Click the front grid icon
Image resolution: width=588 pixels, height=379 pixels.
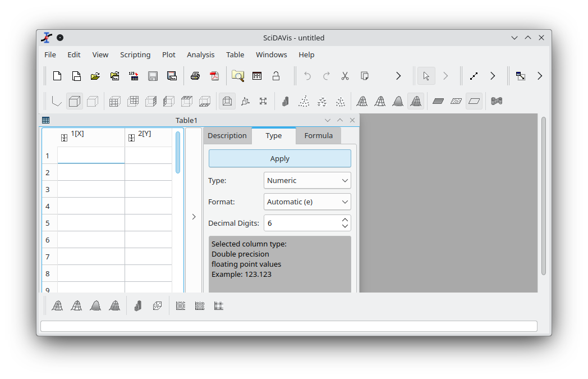[x=115, y=101]
